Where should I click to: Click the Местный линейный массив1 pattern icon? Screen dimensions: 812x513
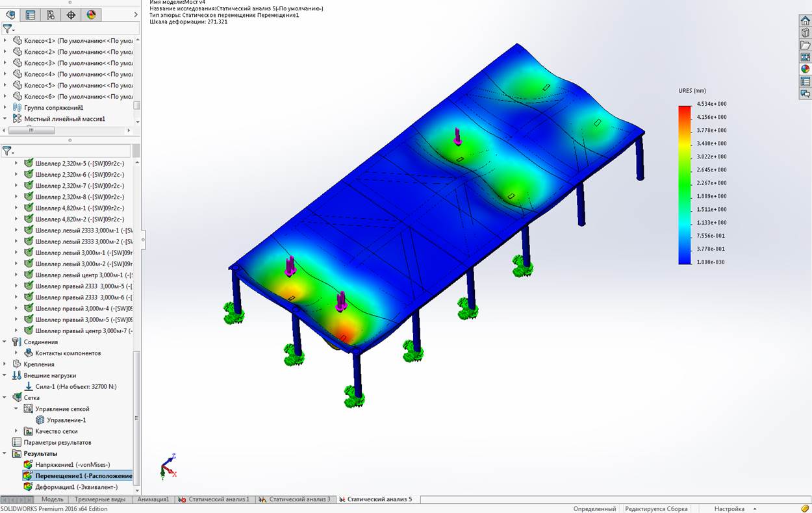click(18, 119)
